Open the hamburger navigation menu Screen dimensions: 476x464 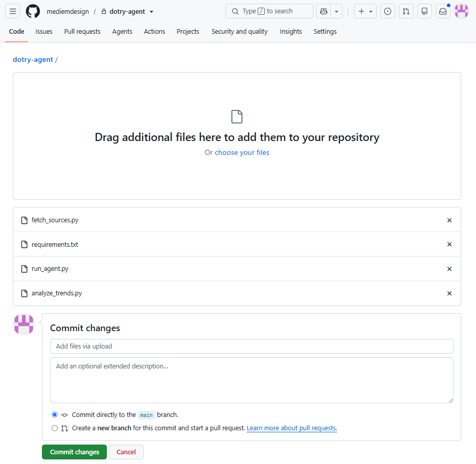[x=12, y=11]
